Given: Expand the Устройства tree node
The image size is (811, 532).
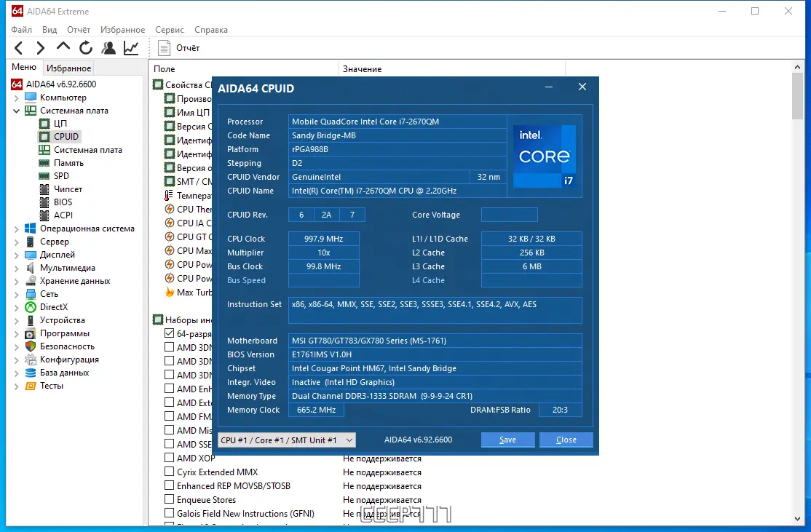Looking at the screenshot, I should tap(16, 320).
